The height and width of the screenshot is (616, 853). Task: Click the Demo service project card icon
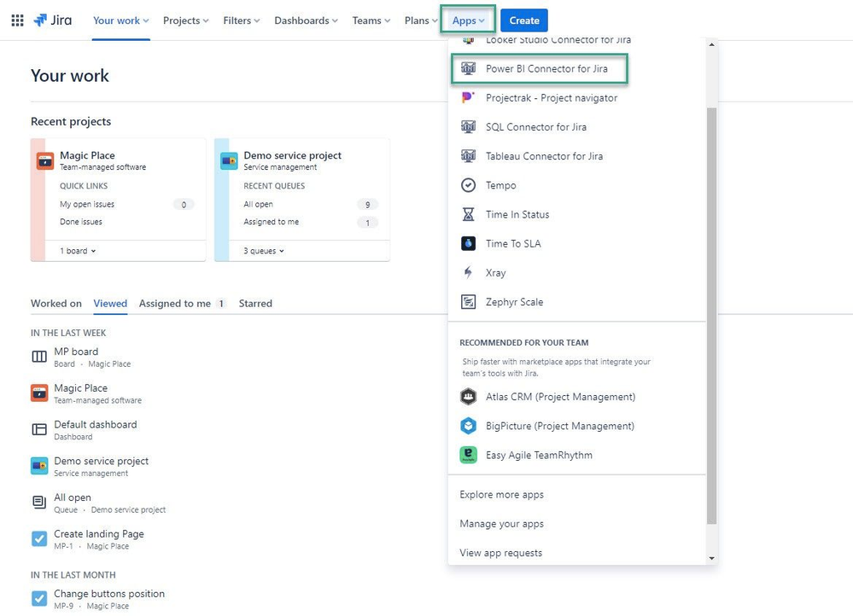229,161
